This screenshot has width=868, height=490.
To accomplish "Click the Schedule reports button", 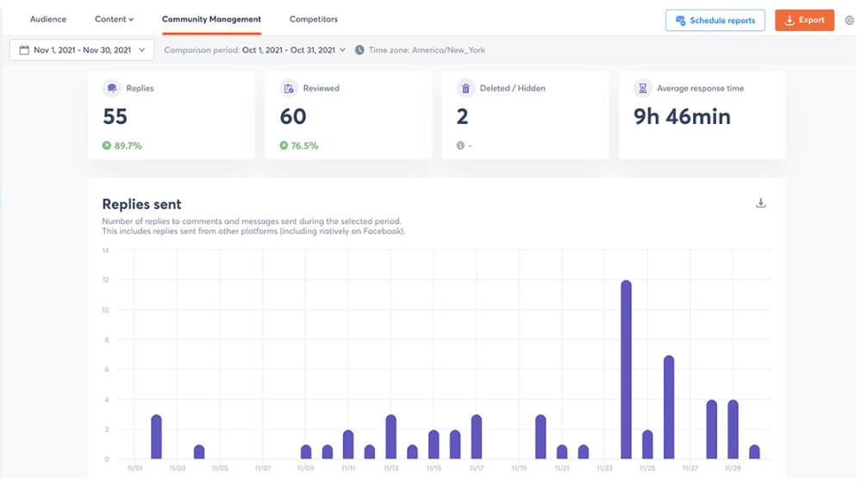I will pos(715,21).
